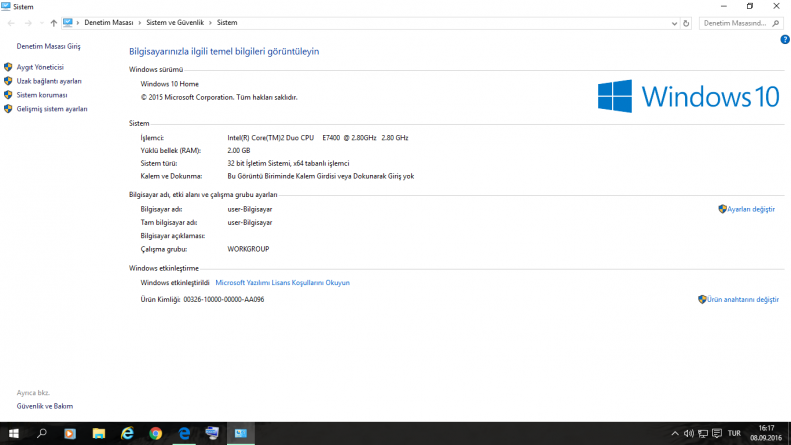Open Sistem koruması settings

tap(42, 95)
